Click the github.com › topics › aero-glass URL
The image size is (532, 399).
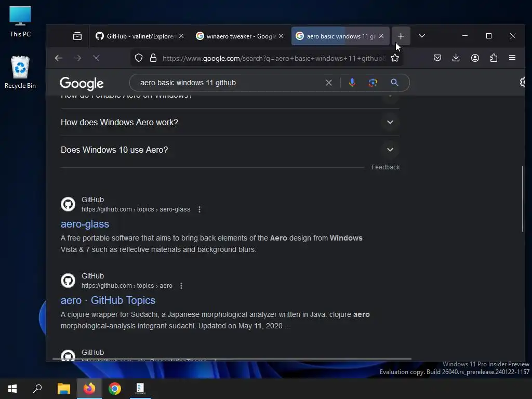pos(136,209)
